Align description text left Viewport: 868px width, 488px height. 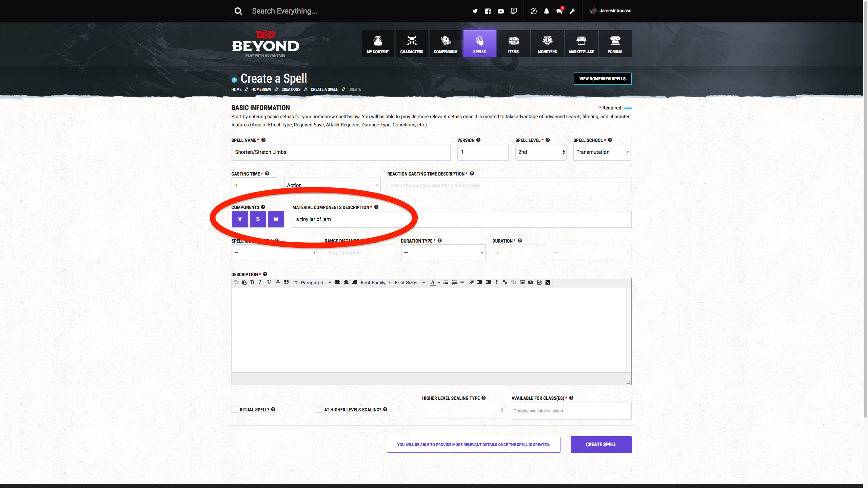coord(337,282)
